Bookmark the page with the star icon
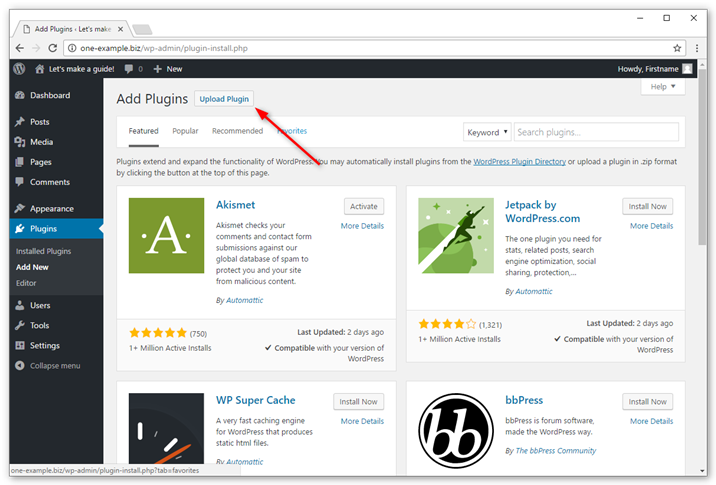 point(677,48)
